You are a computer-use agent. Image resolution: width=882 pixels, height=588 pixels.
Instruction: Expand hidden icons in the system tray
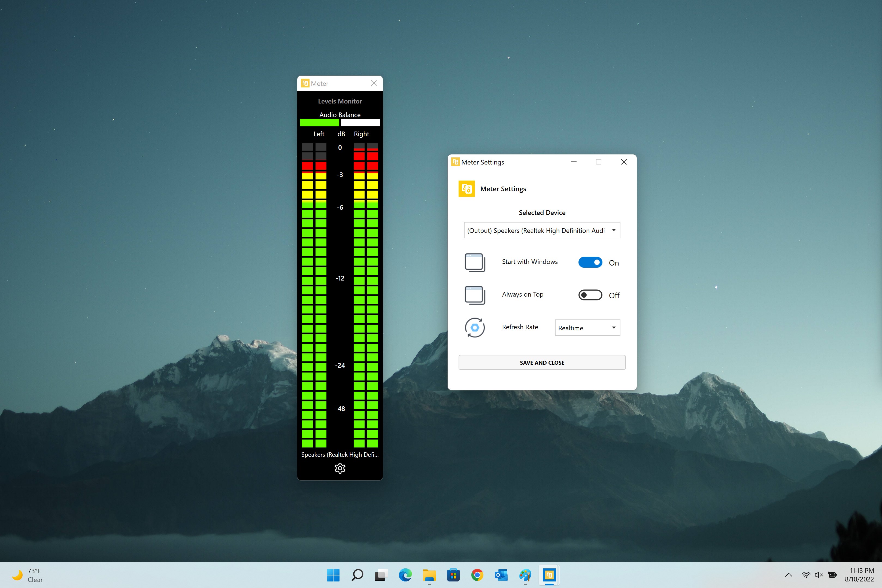coord(789,575)
